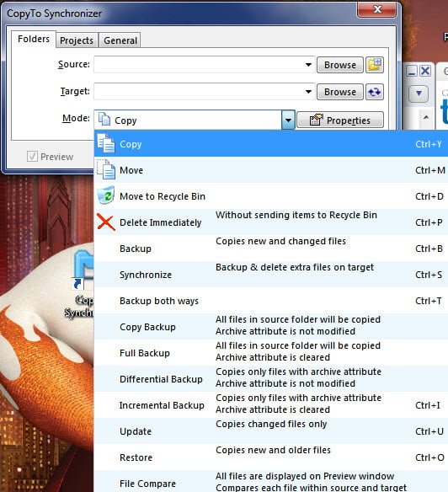448x492 pixels.
Task: Click the add folder icon next to Source Browse
Action: click(x=375, y=65)
